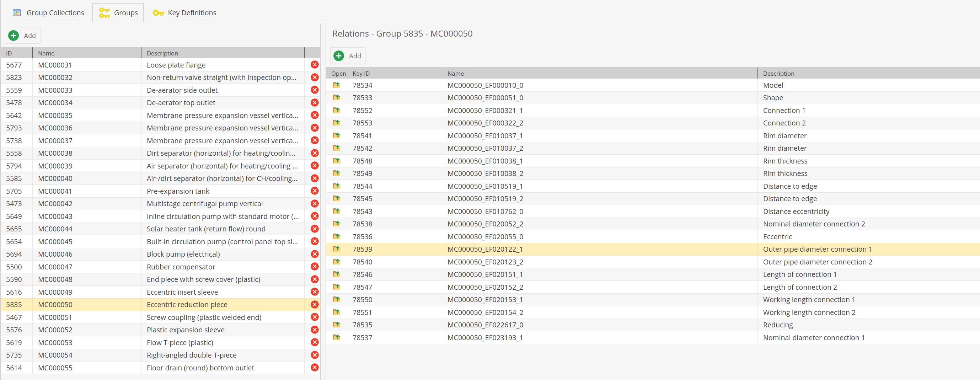The image size is (980, 380).
Task: Delete the "Loose plate flange" group via red X
Action: 314,65
